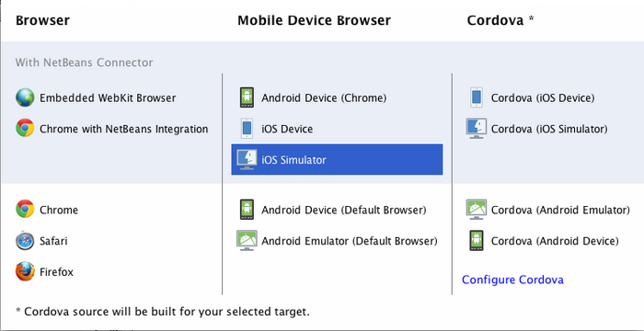Choose Chrome with NetBeans Integration label
Screen dimensions: 644x331
(123, 129)
